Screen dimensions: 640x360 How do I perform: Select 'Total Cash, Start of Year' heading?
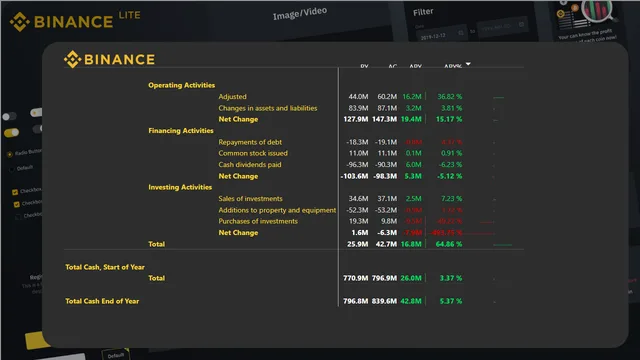(x=105, y=267)
